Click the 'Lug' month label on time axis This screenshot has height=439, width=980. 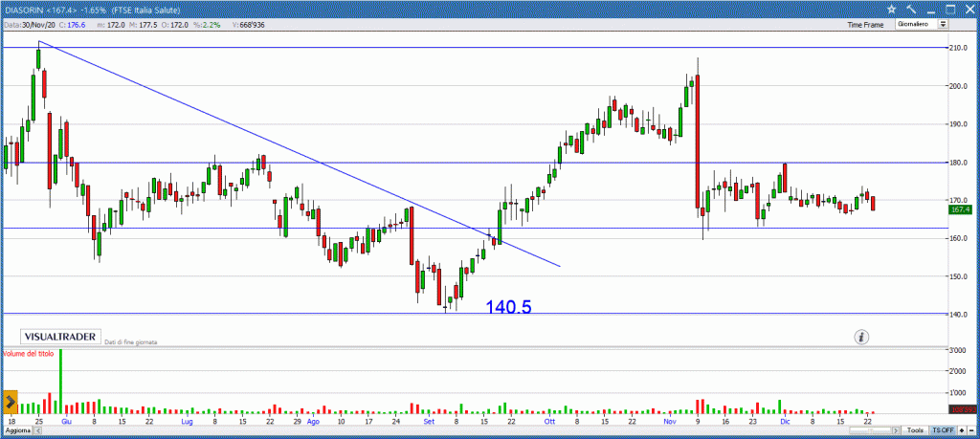187,422
